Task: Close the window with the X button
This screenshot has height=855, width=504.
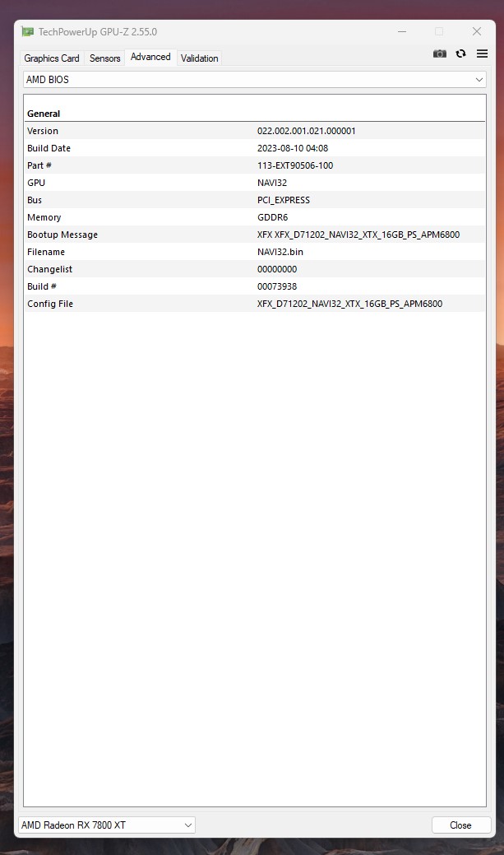Action: (477, 31)
